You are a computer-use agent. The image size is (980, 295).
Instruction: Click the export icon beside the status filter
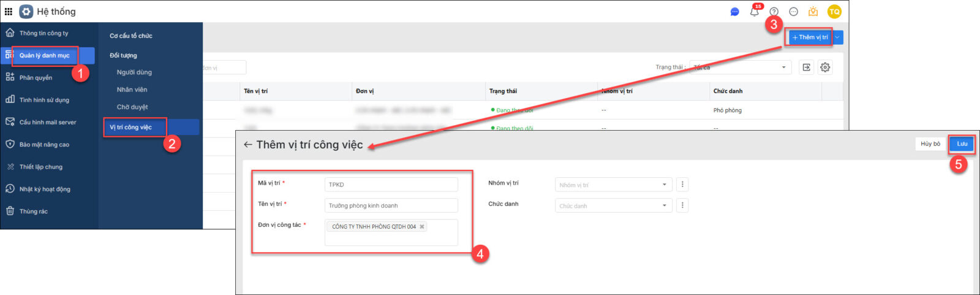pyautogui.click(x=807, y=67)
